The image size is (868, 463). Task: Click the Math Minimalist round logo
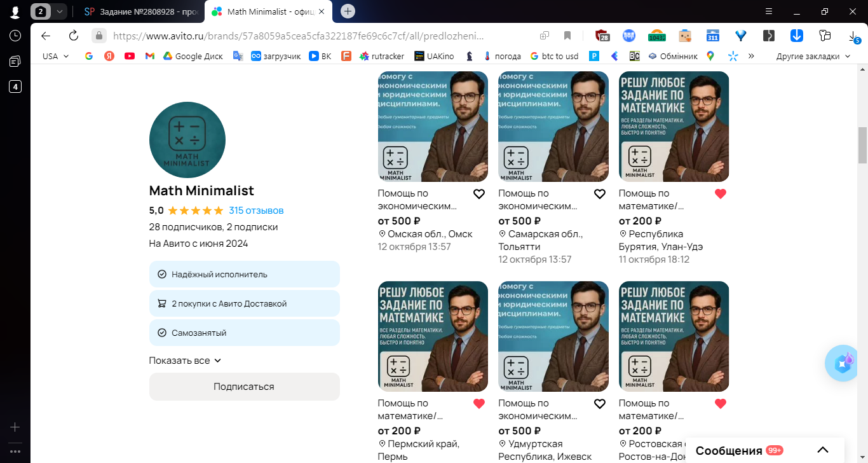coord(187,140)
